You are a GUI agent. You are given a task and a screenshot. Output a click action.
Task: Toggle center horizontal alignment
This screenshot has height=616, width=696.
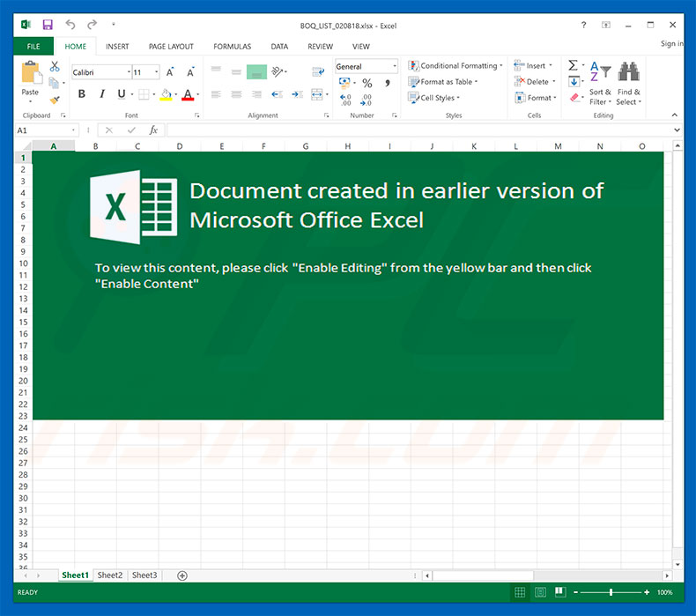point(236,94)
